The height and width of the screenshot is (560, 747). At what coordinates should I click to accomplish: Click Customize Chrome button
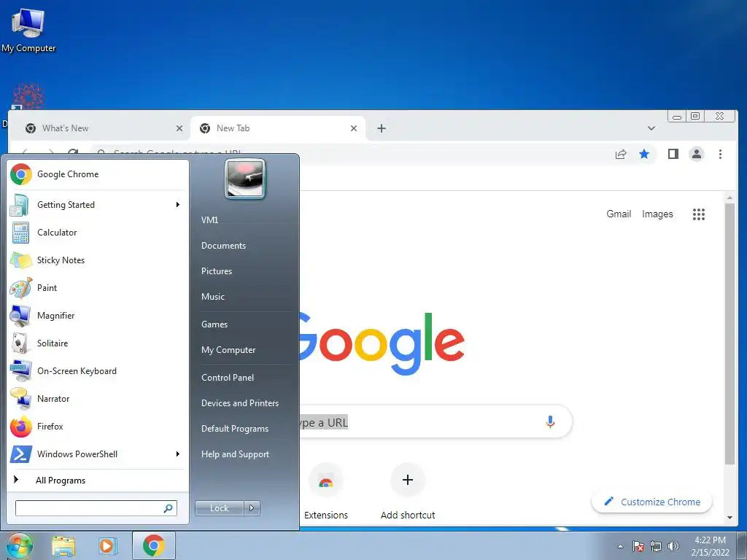point(651,502)
